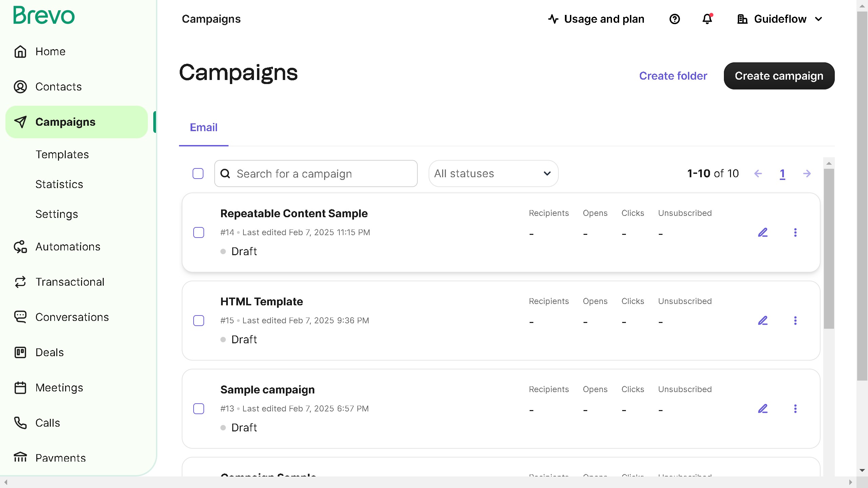Select the HTML Template campaign checkbox

199,321
